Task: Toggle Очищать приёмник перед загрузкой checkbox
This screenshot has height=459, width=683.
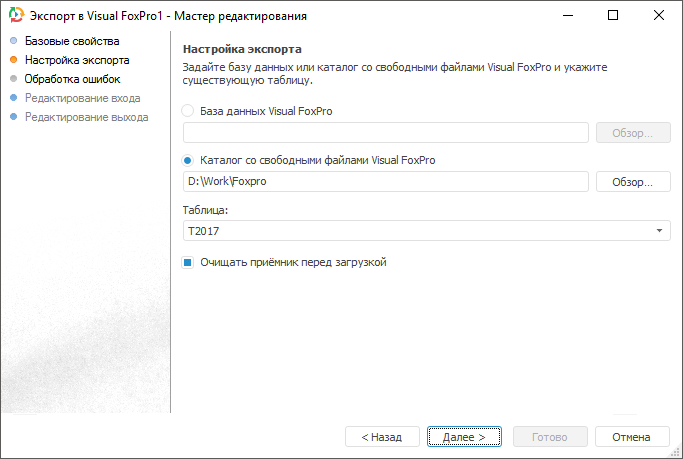Action: [188, 263]
